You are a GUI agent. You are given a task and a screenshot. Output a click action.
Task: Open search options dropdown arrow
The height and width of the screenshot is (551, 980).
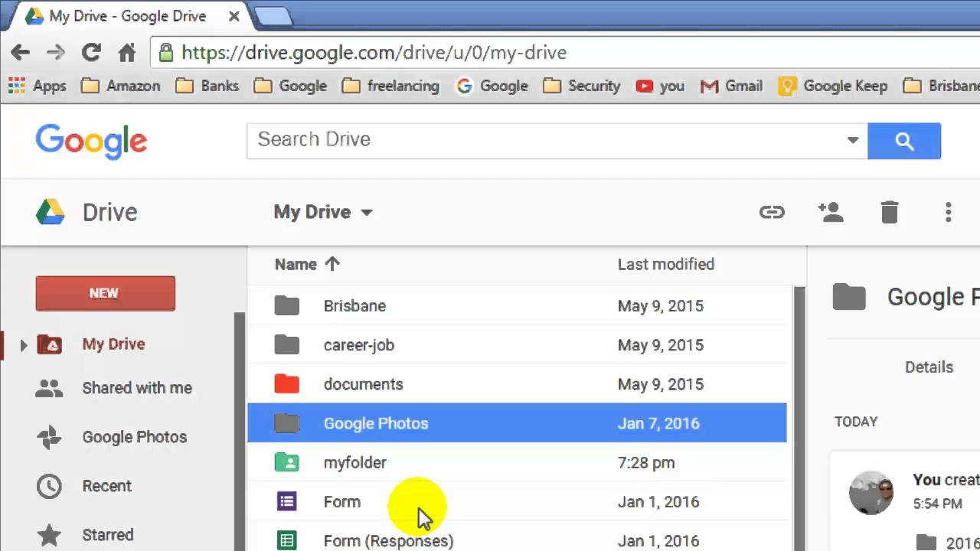point(852,140)
